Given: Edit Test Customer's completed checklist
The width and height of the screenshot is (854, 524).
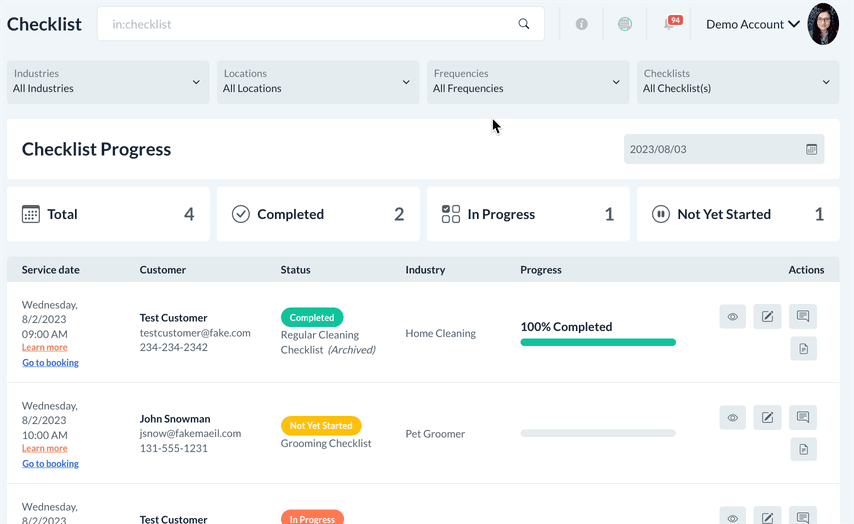Looking at the screenshot, I should tap(767, 317).
